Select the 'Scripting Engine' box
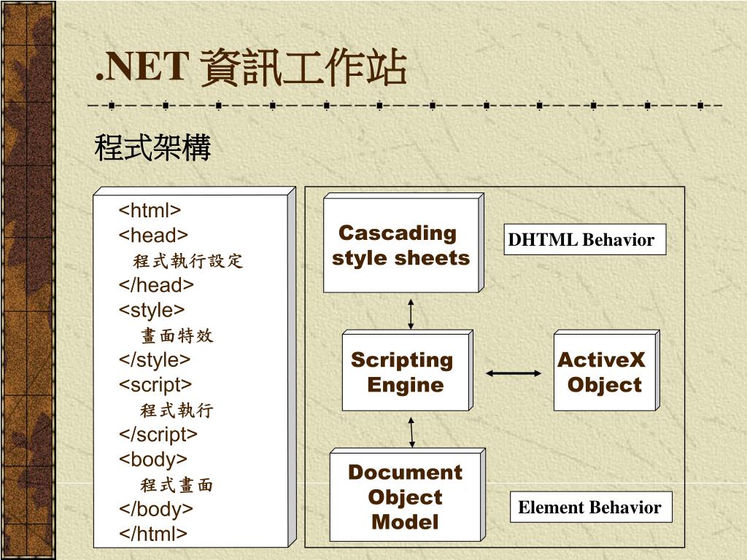The image size is (747, 560). [408, 370]
